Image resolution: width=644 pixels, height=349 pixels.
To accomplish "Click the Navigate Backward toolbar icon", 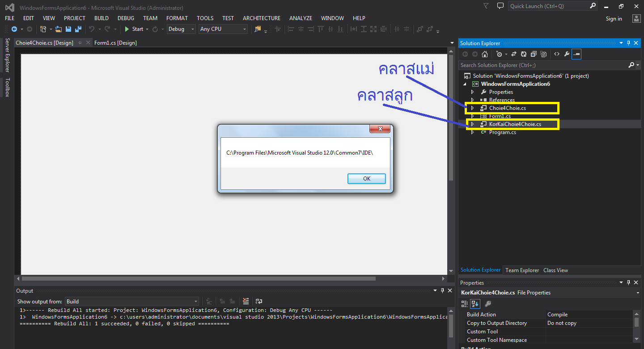I will [x=14, y=29].
